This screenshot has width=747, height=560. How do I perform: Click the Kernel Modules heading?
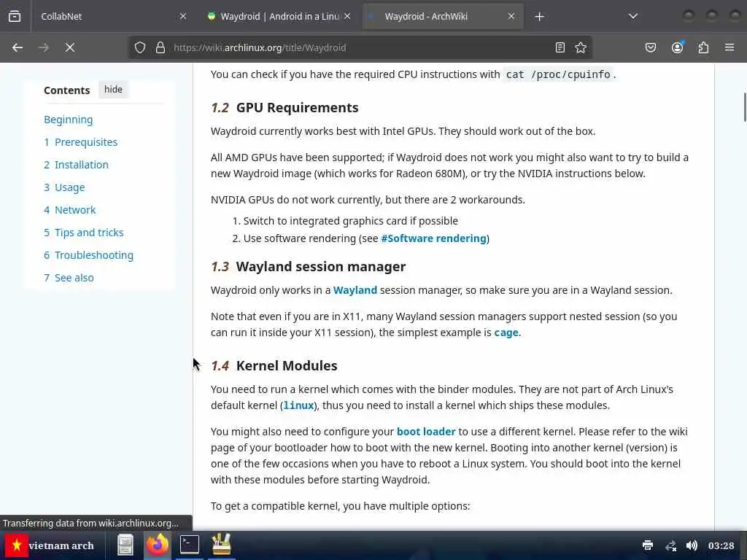[x=287, y=366]
